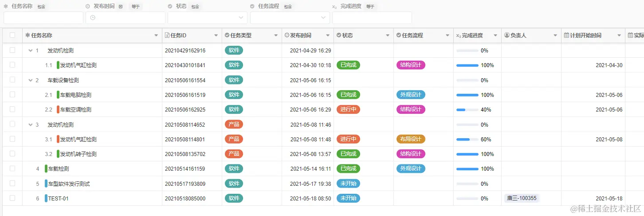Click the 布局设计 workflow tag
Viewport: 644px width, 216px height.
pyautogui.click(x=411, y=139)
